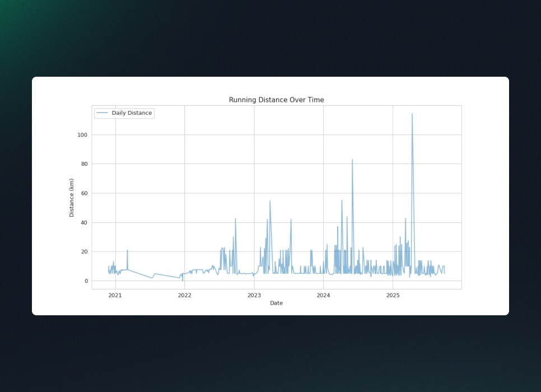
Task: Click the 'Distance (km)' y-axis label
Action: click(x=72, y=198)
